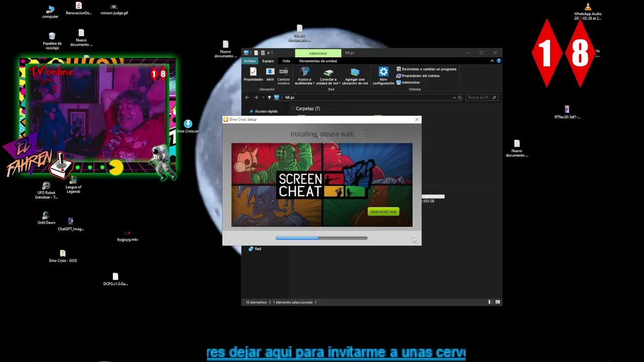Select the computer desktop icon
Screen dimensions: 644x362
pos(50,12)
